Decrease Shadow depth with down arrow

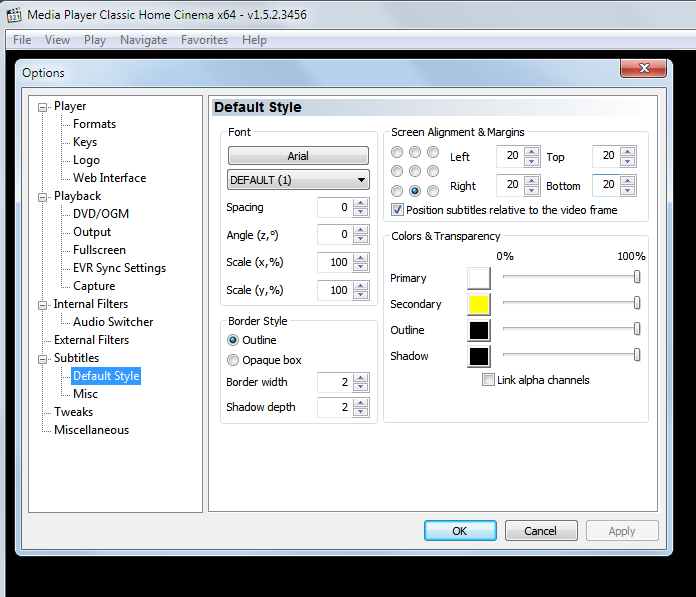tap(360, 411)
